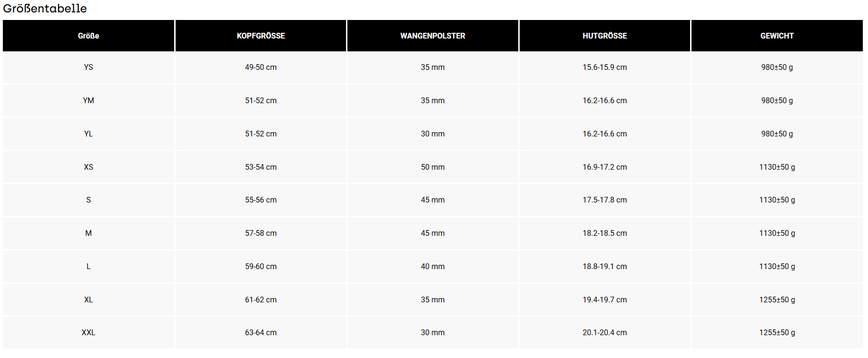This screenshot has width=868, height=358.
Task: Select the 15.6-15.9 cm hat size cell
Action: point(604,67)
